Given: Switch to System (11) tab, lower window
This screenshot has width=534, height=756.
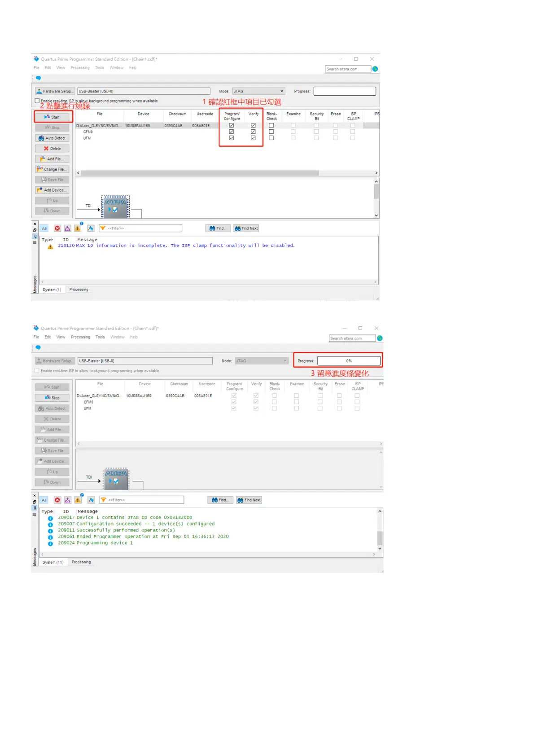Looking at the screenshot, I should coord(53,563).
